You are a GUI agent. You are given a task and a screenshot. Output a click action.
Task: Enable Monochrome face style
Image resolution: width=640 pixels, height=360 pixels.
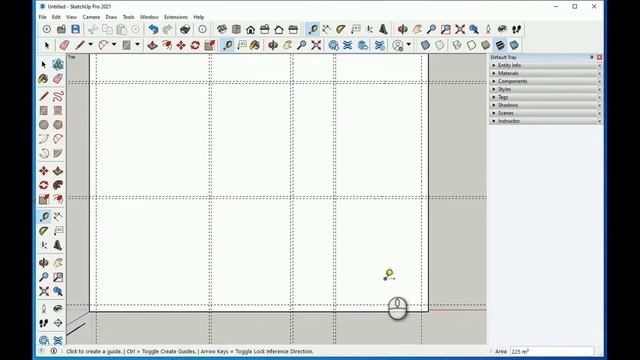pos(514,45)
